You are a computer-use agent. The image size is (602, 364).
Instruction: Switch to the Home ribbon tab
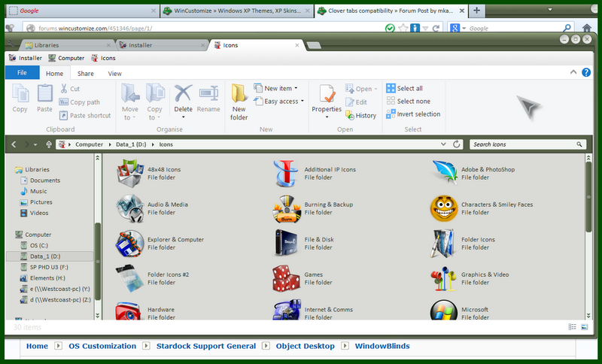coord(54,73)
